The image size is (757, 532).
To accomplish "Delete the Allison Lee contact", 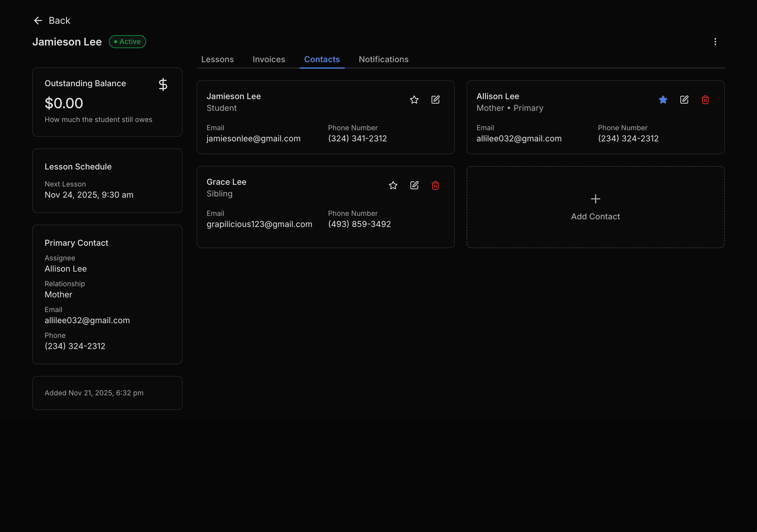I will tap(706, 99).
